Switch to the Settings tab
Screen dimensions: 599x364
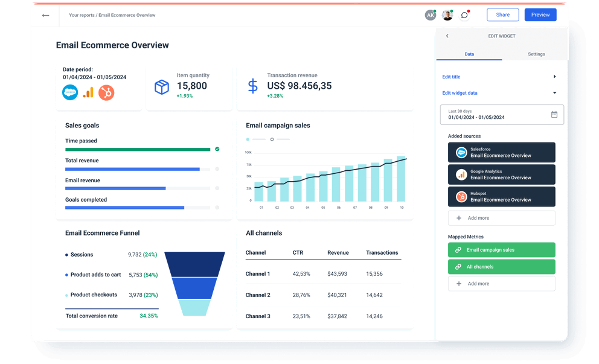coord(536,54)
